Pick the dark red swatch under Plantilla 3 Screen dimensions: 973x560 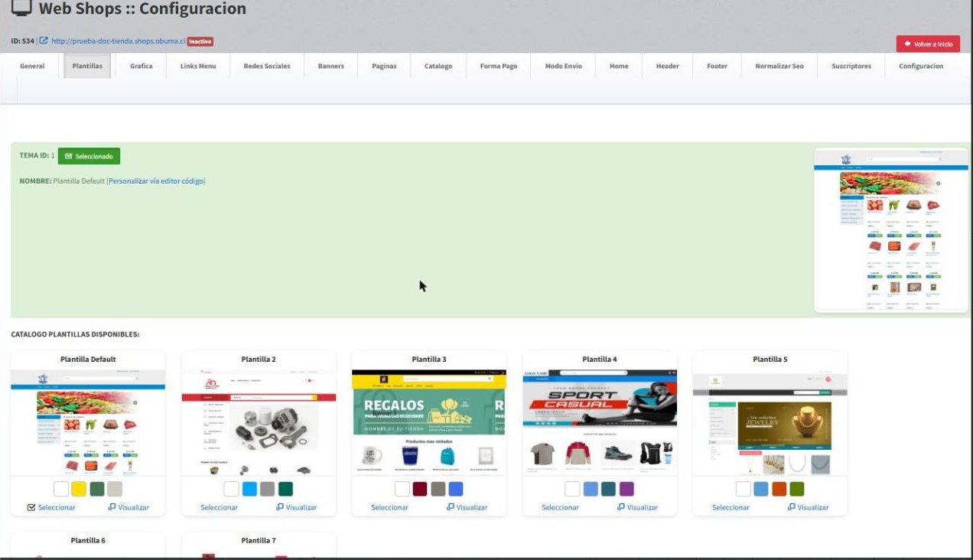[x=420, y=489]
